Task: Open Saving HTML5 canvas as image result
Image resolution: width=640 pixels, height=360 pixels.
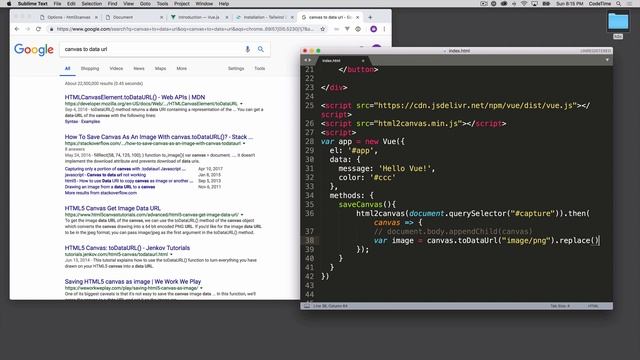Action: click(x=133, y=282)
